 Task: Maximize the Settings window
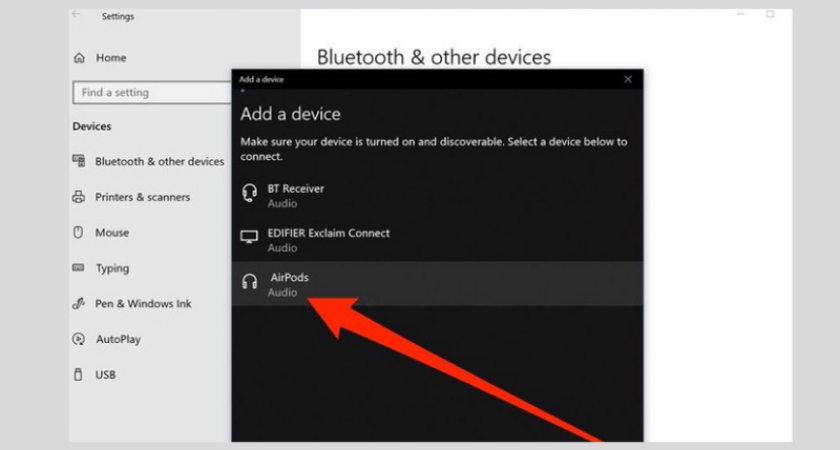click(x=770, y=15)
